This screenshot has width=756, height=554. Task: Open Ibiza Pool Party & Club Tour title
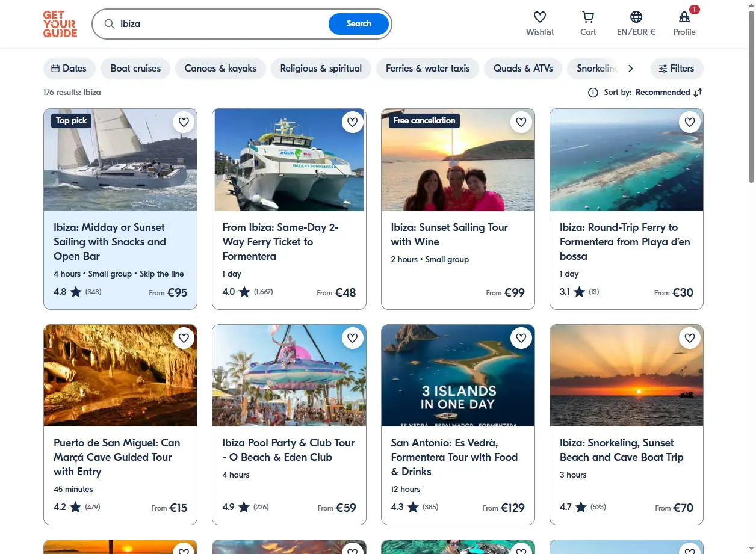288,450
